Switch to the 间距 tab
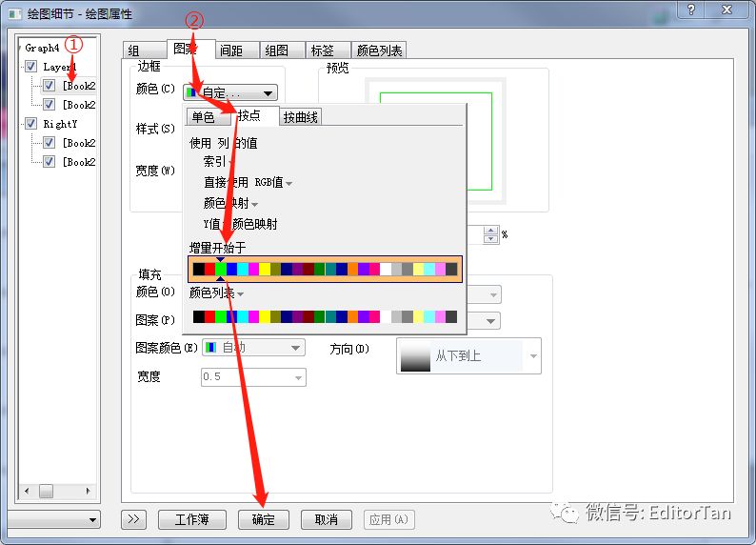The width and height of the screenshot is (756, 545). [237, 50]
